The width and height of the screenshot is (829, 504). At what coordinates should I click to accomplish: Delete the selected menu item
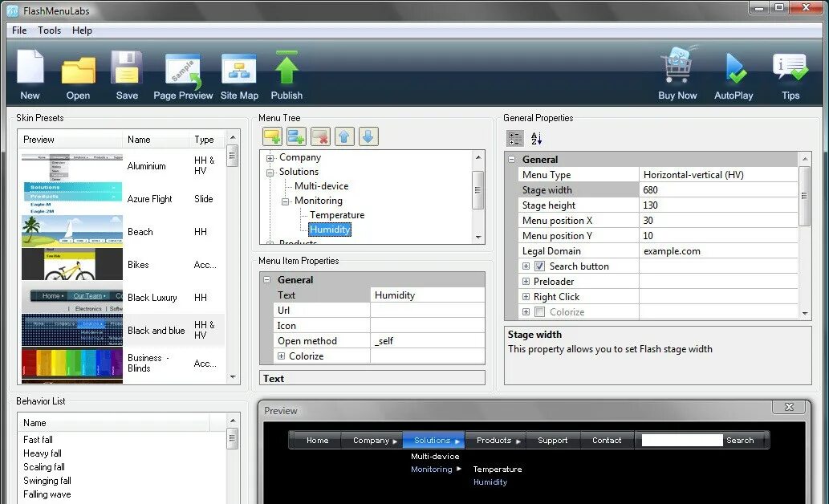tap(320, 136)
